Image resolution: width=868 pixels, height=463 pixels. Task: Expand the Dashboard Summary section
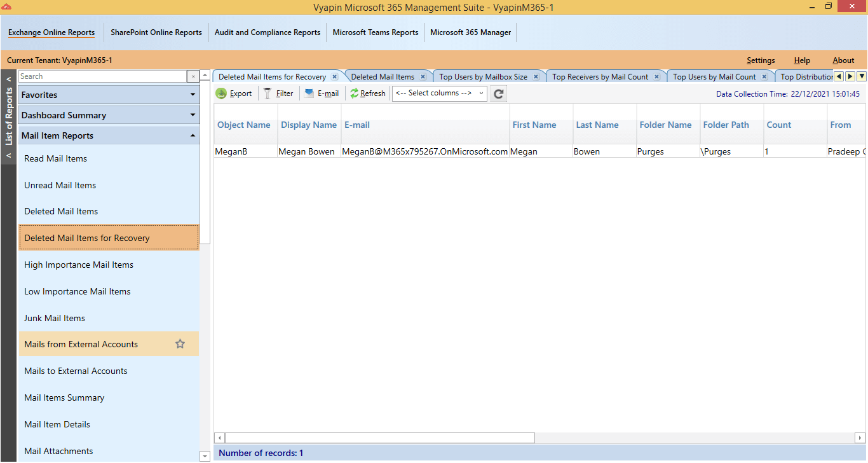(x=109, y=115)
